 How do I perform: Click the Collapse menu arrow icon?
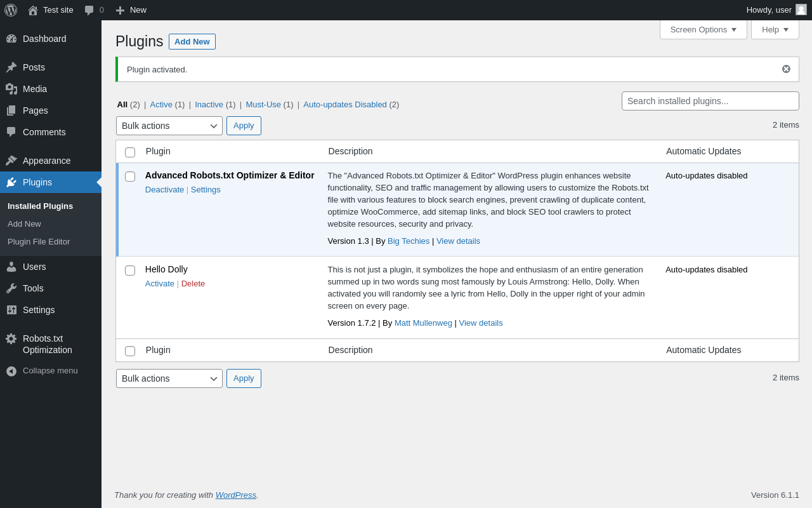pos(11,371)
